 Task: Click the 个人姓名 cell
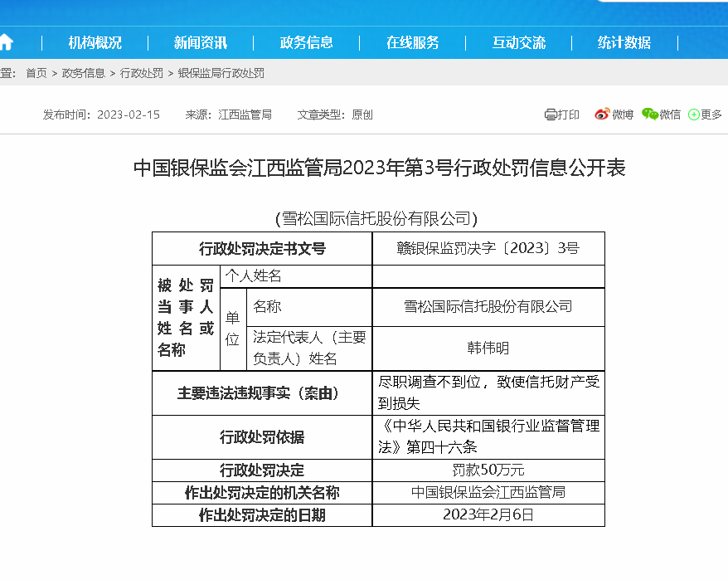point(296,276)
